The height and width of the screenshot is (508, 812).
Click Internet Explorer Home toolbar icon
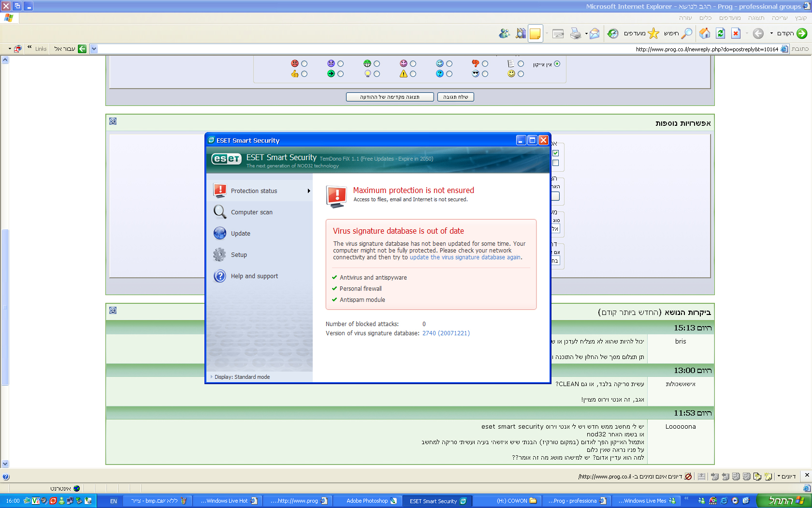tap(705, 33)
